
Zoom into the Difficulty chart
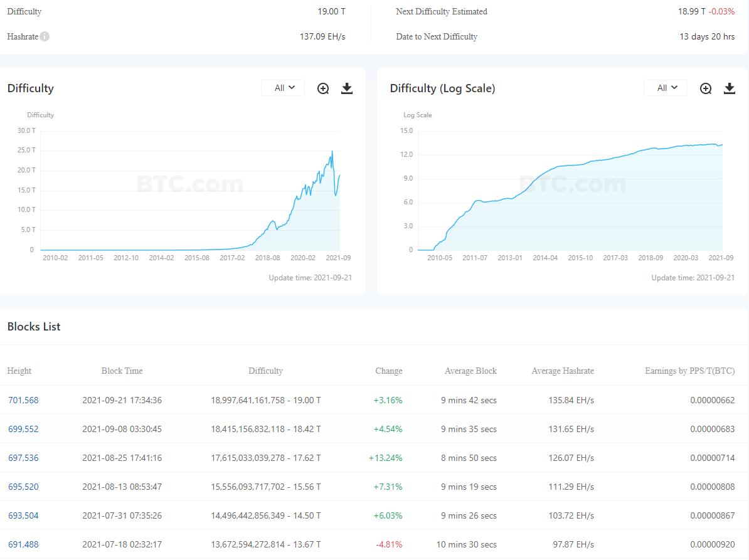323,88
